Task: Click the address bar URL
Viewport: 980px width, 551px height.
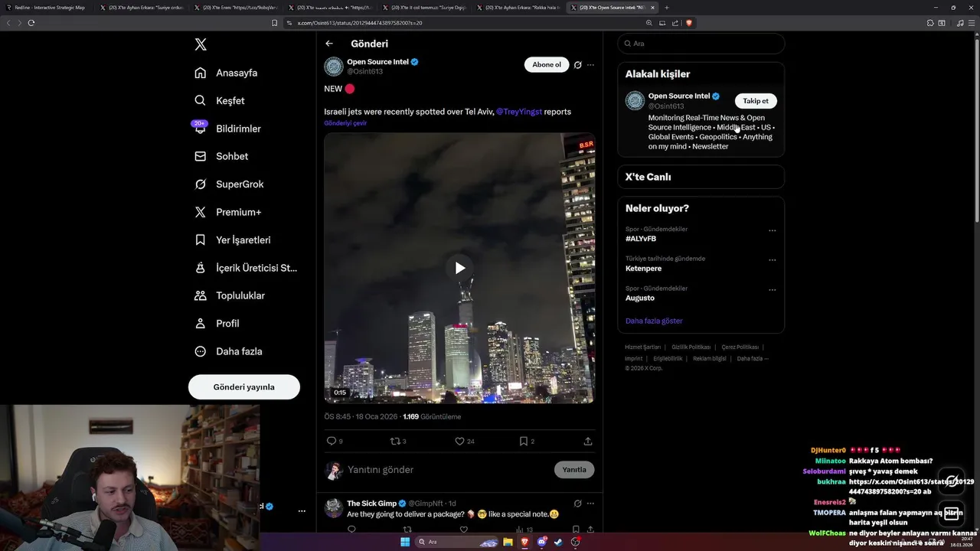Action: (360, 23)
